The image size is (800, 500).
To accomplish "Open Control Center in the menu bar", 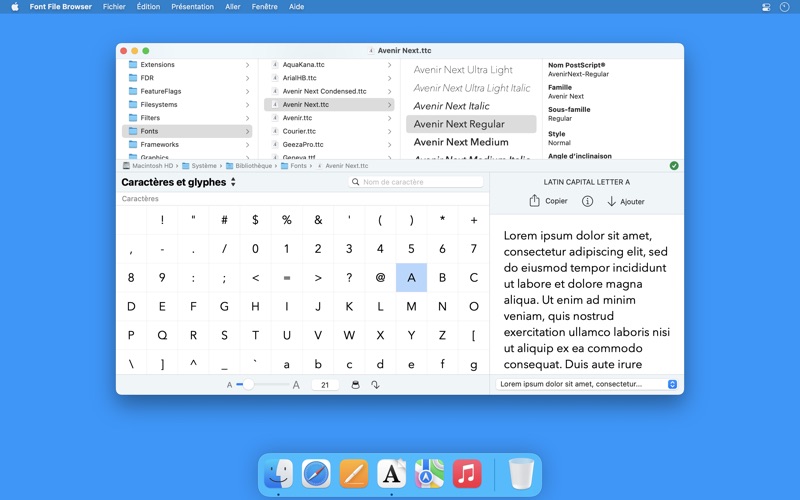I will [766, 7].
